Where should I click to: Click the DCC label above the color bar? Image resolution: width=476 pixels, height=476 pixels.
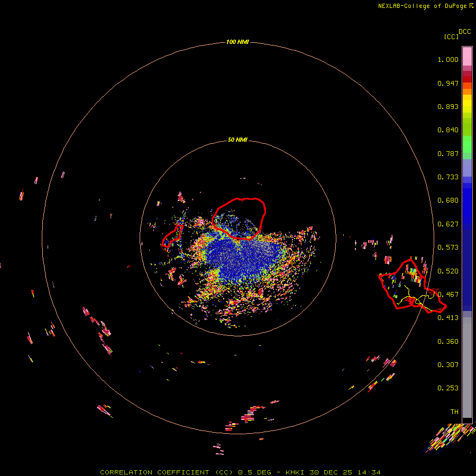pyautogui.click(x=464, y=32)
